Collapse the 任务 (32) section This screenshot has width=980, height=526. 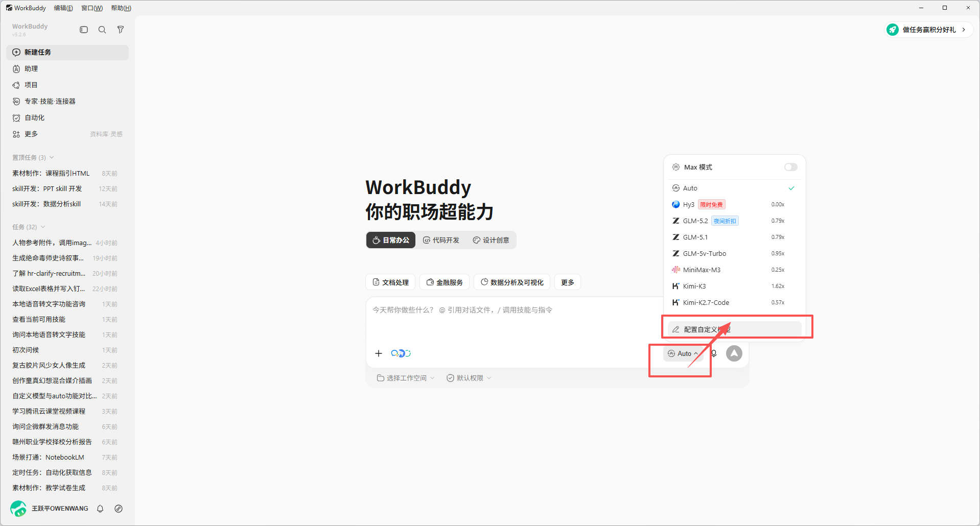(29, 227)
